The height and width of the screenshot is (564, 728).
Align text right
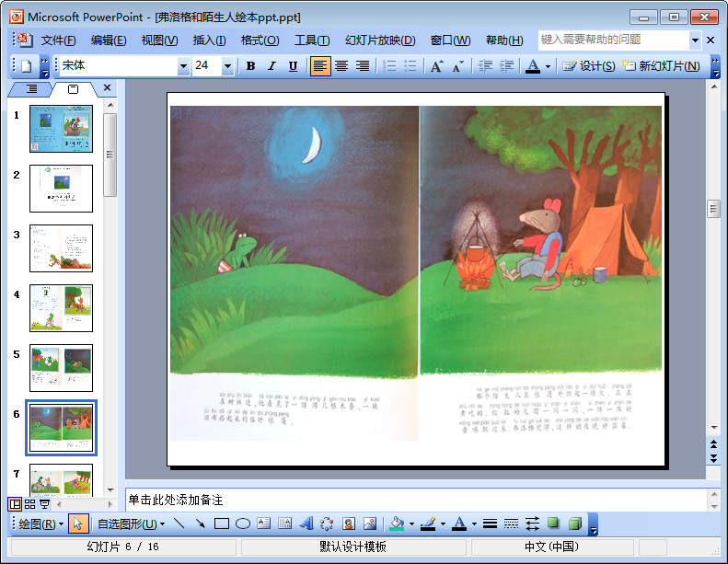(x=363, y=66)
